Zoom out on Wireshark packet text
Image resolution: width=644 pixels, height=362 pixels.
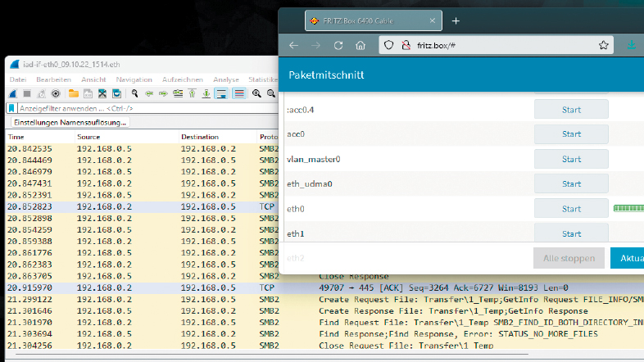click(x=271, y=94)
